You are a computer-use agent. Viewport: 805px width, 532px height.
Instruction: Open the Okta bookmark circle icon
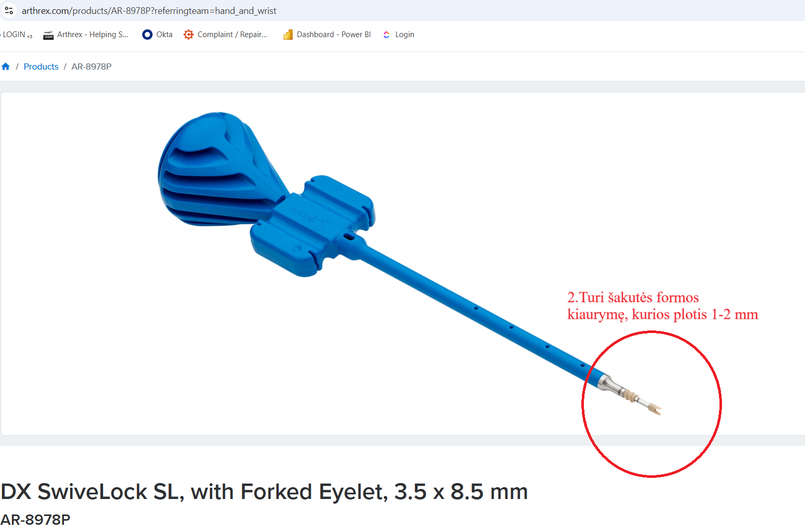(x=147, y=35)
